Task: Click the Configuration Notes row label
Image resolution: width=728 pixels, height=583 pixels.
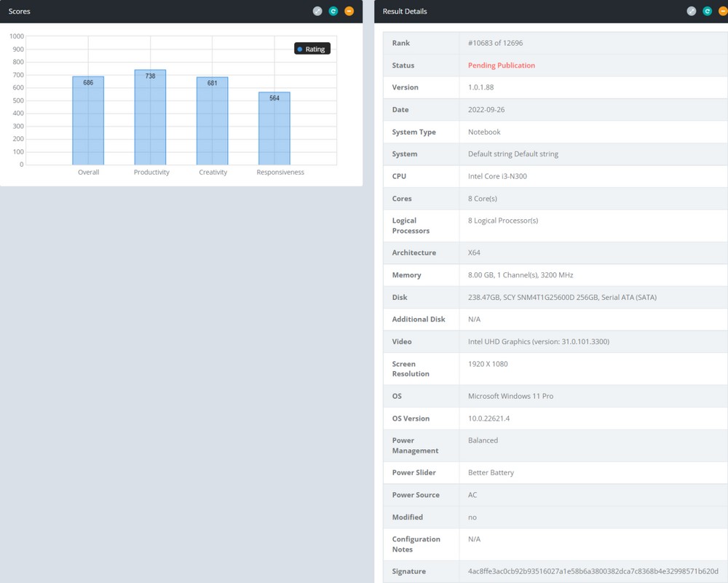Action: (x=416, y=544)
